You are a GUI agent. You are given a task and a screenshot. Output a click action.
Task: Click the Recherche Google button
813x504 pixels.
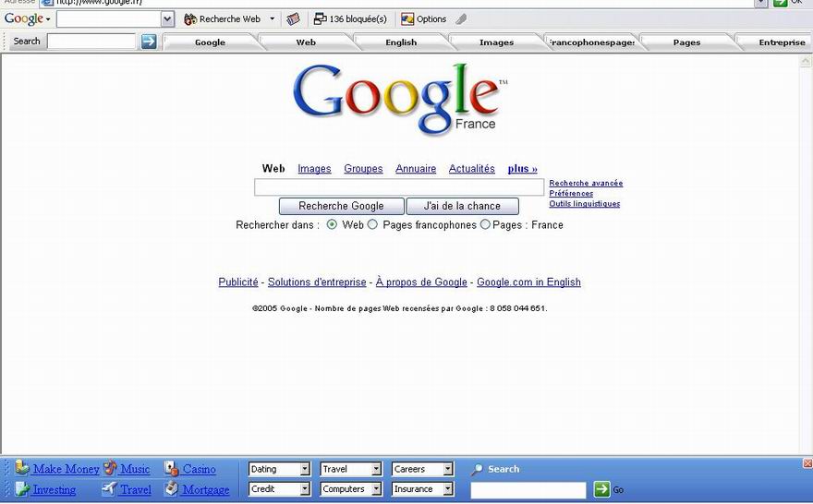pos(341,206)
